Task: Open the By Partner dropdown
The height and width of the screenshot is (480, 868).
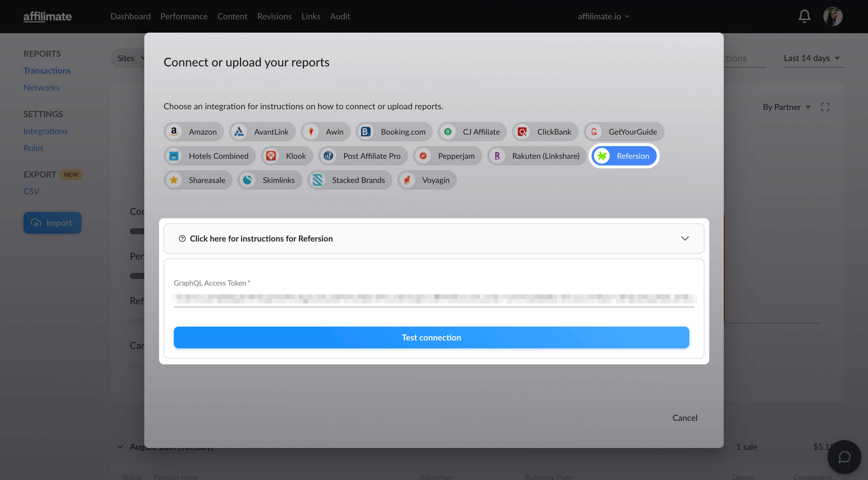Action: [787, 107]
